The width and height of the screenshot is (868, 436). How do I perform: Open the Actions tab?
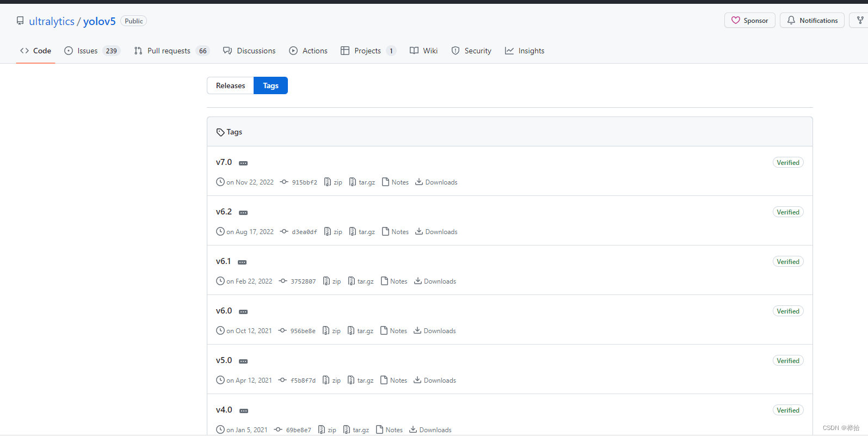click(308, 51)
